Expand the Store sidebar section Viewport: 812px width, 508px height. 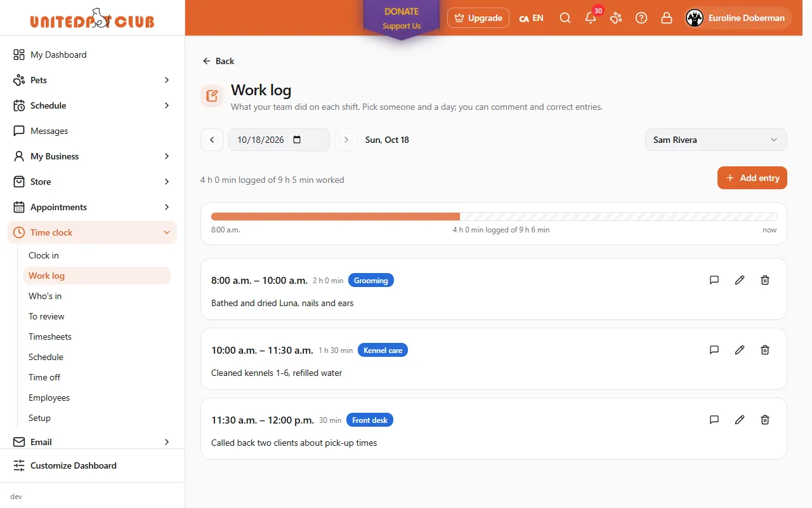(x=92, y=182)
